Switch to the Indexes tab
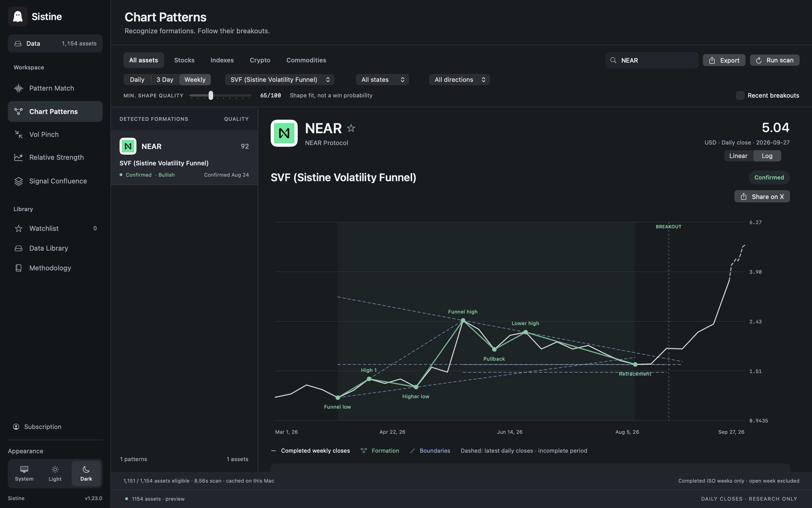Screen dimensions: 812x508 point(222,60)
